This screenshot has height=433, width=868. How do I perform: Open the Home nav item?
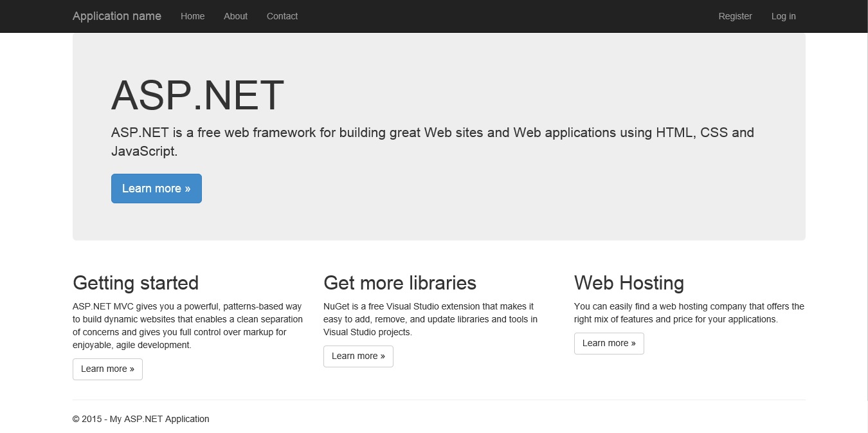193,16
